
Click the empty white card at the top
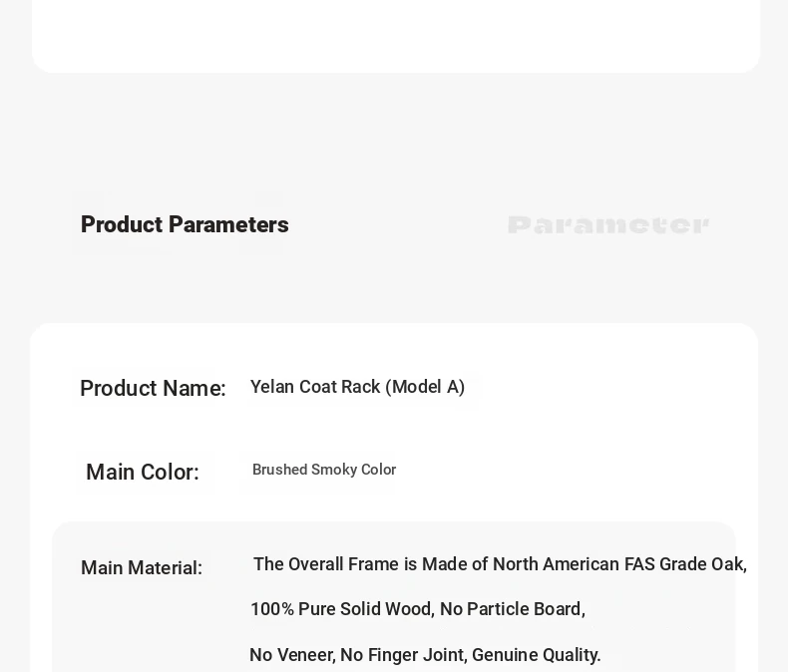click(x=396, y=35)
